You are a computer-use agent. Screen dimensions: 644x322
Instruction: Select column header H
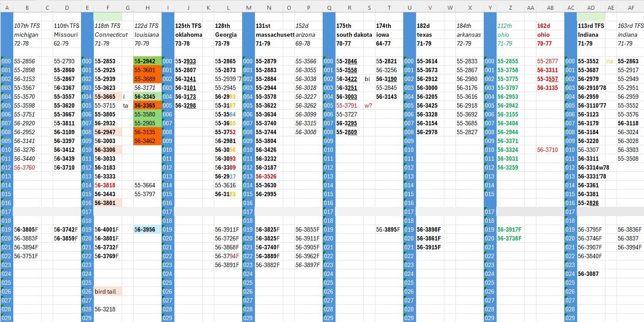[x=147, y=8]
